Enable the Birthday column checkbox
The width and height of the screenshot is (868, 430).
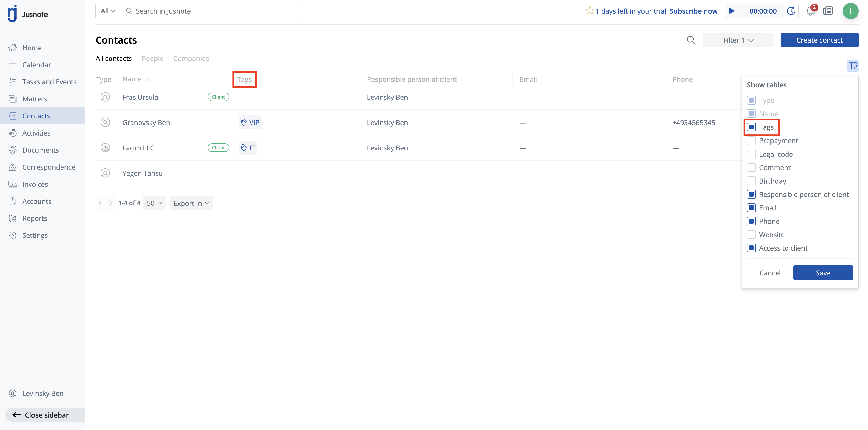[751, 181]
